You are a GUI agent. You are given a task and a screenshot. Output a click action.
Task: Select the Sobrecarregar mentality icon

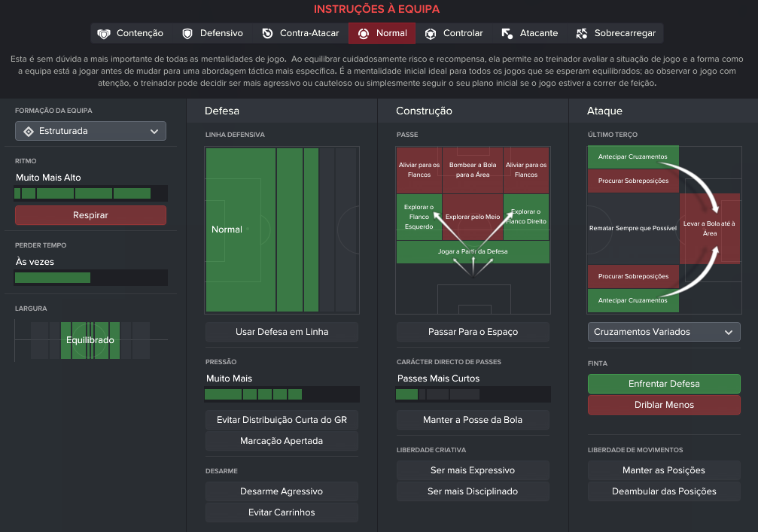582,33
